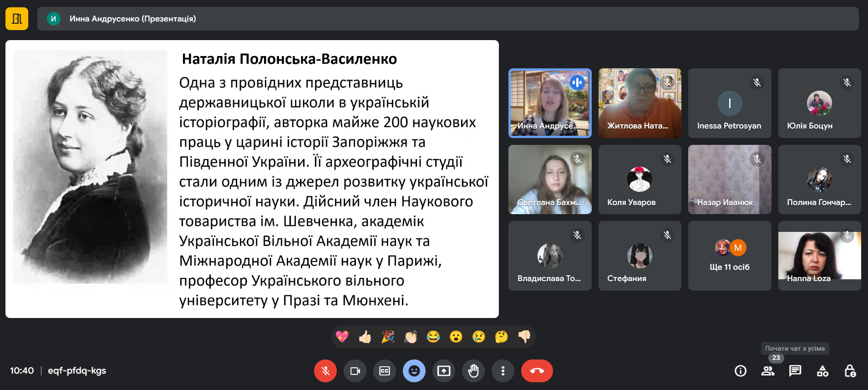This screenshot has width=868, height=390.
Task: Click the yellow meeting room icon
Action: [x=17, y=19]
